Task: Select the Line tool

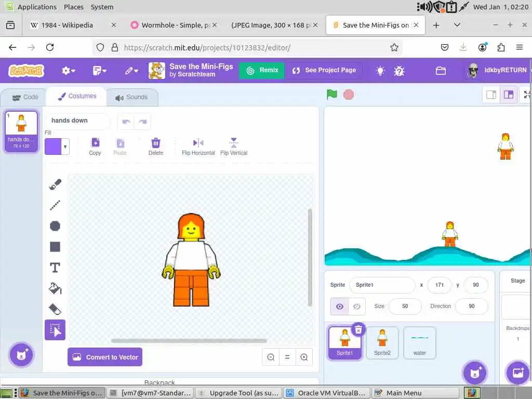Action: click(x=55, y=205)
